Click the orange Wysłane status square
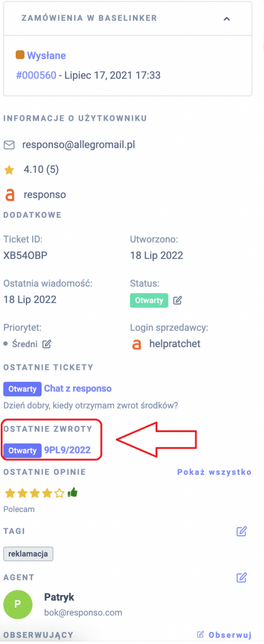264x644 pixels. pos(20,55)
